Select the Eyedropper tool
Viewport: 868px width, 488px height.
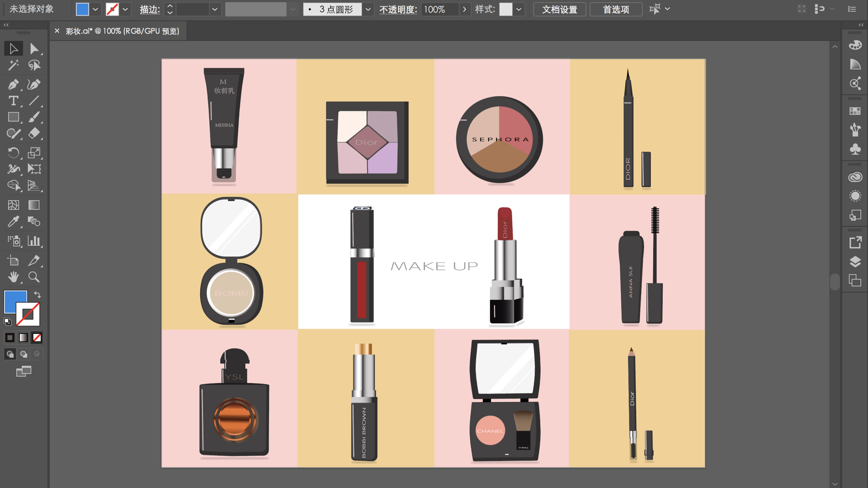[13, 221]
